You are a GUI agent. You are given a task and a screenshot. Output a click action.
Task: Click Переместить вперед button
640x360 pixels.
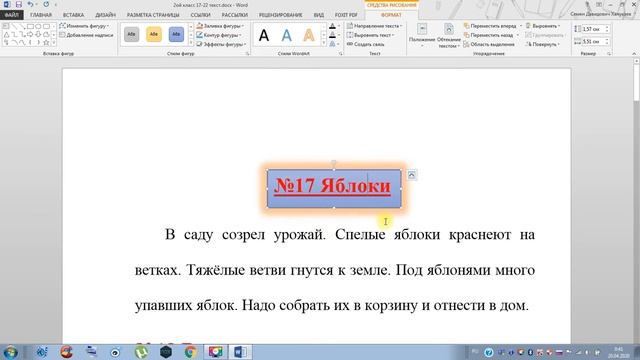coord(490,26)
